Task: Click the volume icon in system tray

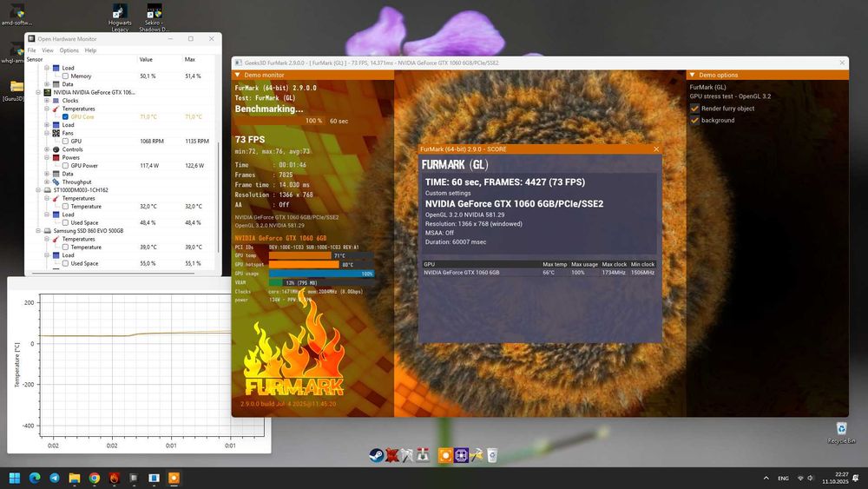Action: 811,478
